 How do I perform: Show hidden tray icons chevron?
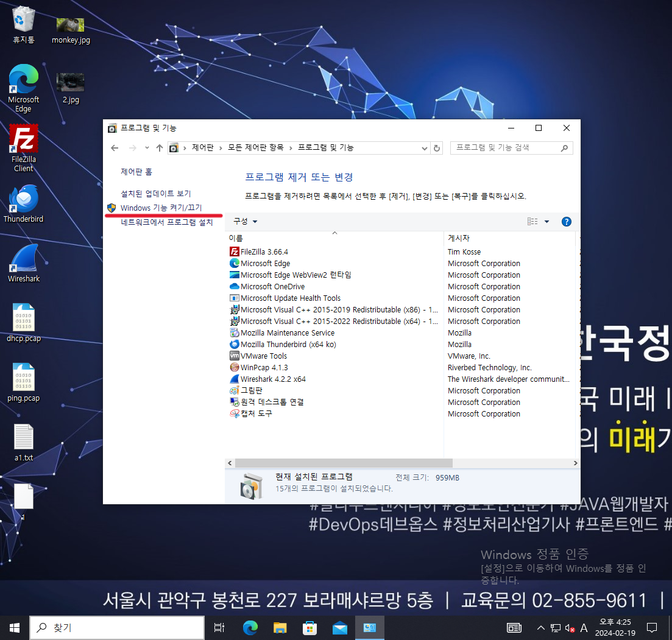click(x=541, y=628)
